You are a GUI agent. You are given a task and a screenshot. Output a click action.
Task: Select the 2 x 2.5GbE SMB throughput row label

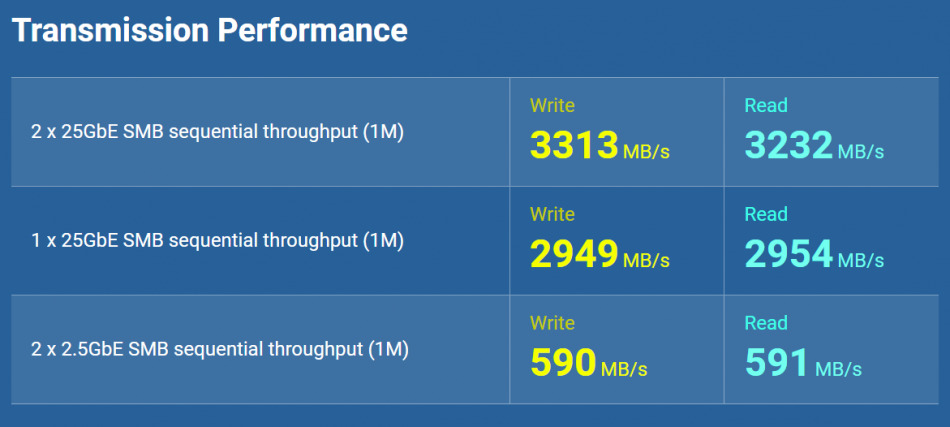coord(220,349)
